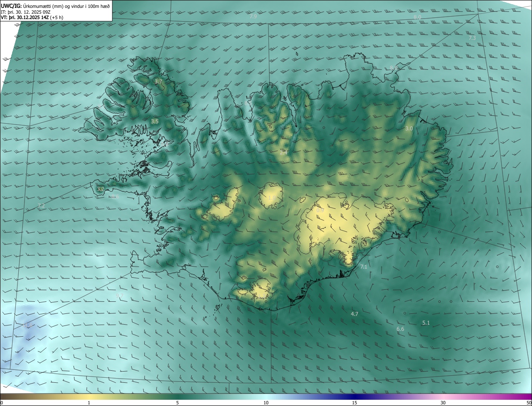This screenshot has height=406, width=532.
Task: Click the colorbar tick label 0
Action: click(2, 403)
